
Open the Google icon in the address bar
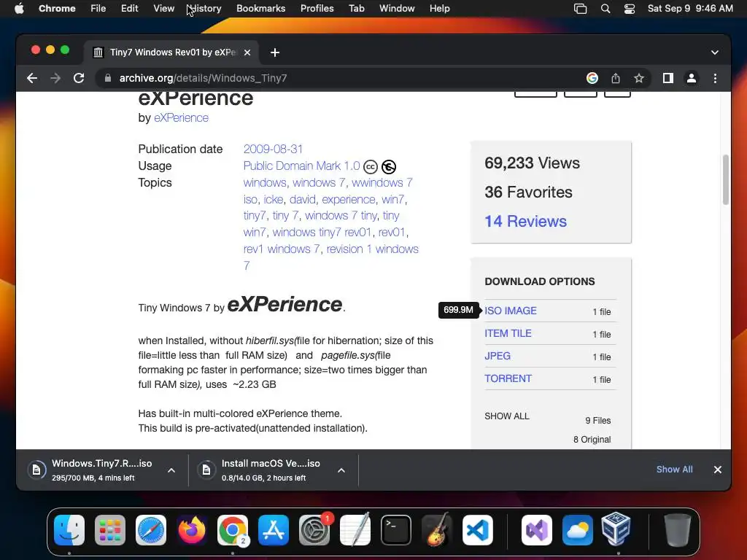[x=592, y=78]
